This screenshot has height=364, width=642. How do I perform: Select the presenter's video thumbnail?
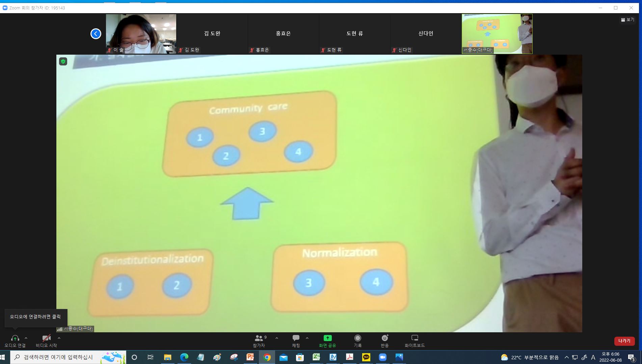tap(497, 34)
